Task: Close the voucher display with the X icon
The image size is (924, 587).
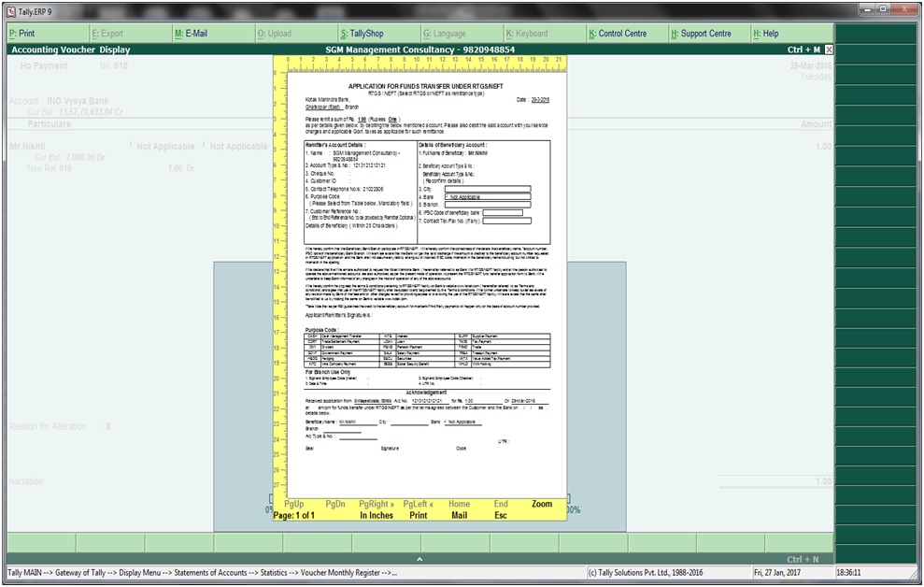Action: [x=829, y=50]
